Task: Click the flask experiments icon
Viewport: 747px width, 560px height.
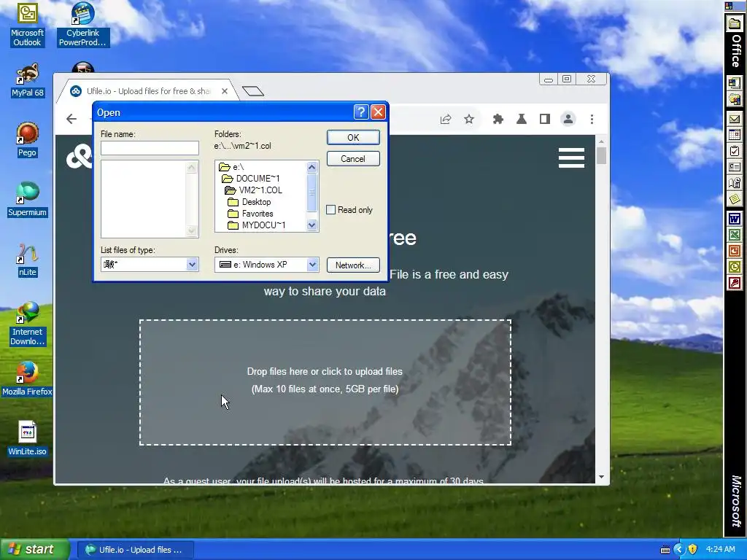Action: coord(521,119)
